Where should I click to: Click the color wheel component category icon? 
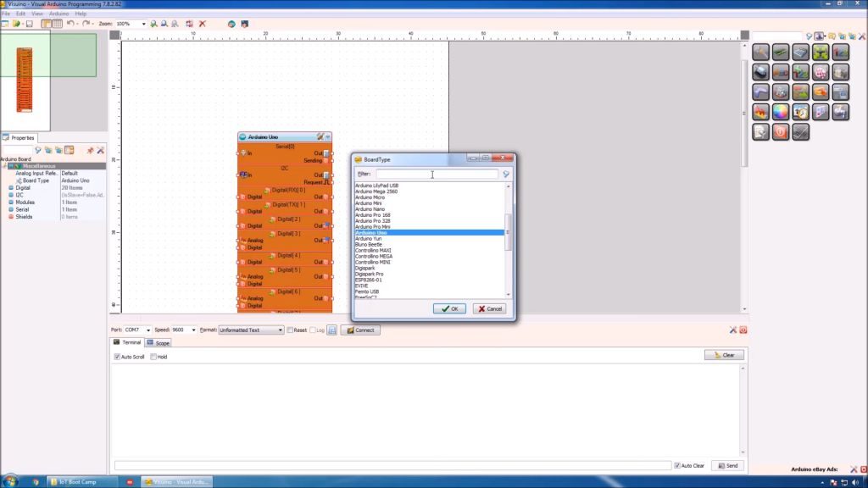(x=781, y=112)
